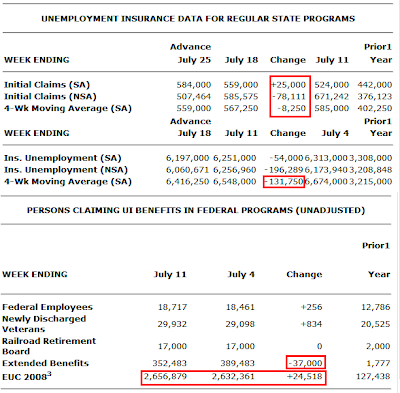400x393 pixels.
Task: Click the EUC 2008 row label
Action: tap(27, 377)
